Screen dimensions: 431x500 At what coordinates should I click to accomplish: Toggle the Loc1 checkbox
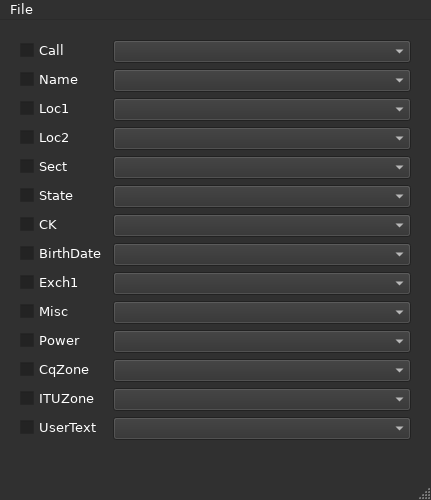[x=27, y=108]
